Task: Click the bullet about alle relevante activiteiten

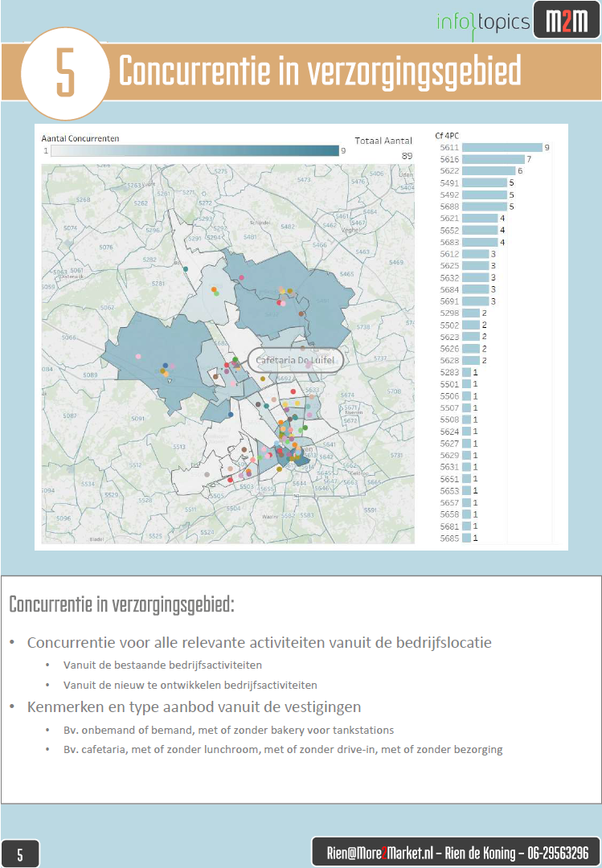Action: click(x=259, y=643)
